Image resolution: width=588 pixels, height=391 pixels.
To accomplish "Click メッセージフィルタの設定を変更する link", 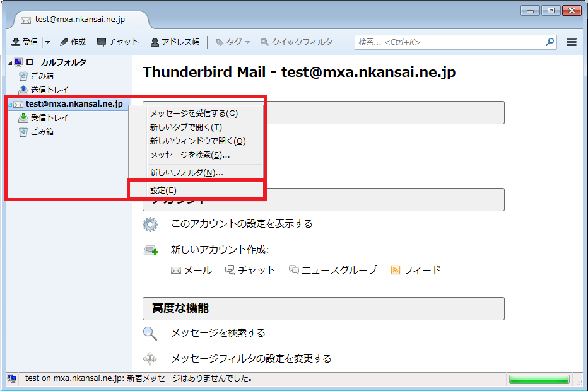I will 251,359.
